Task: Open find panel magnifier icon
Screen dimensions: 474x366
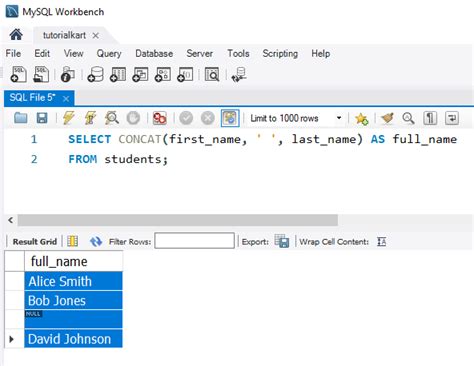Action: tap(408, 118)
